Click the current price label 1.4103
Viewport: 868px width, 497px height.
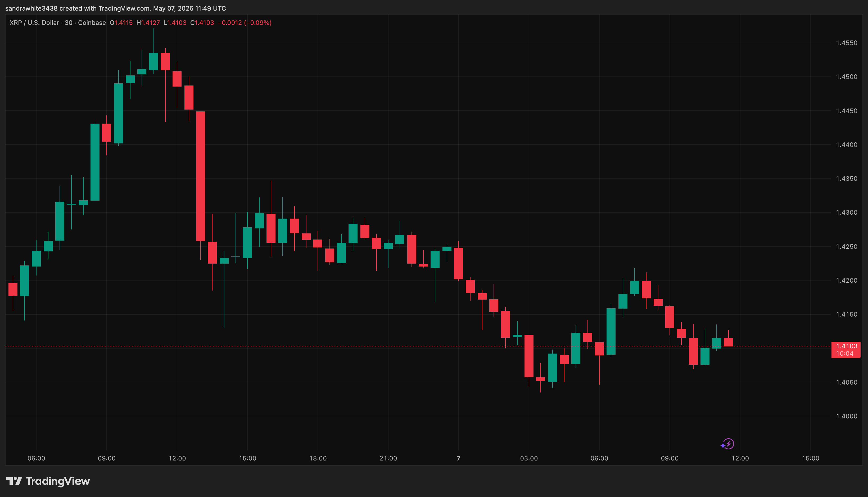[846, 346]
